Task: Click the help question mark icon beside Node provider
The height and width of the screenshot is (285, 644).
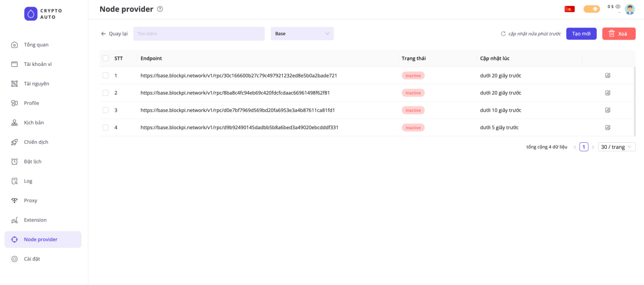Action: pyautogui.click(x=160, y=9)
